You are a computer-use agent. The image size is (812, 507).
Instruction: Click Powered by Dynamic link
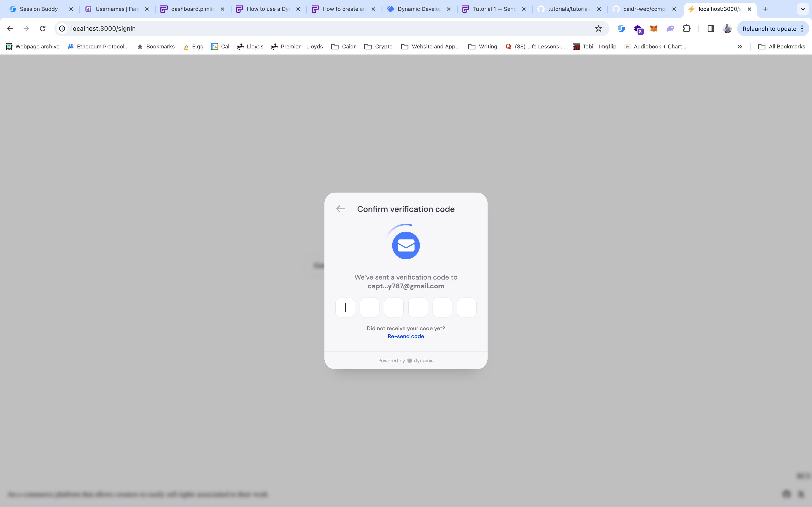click(406, 360)
